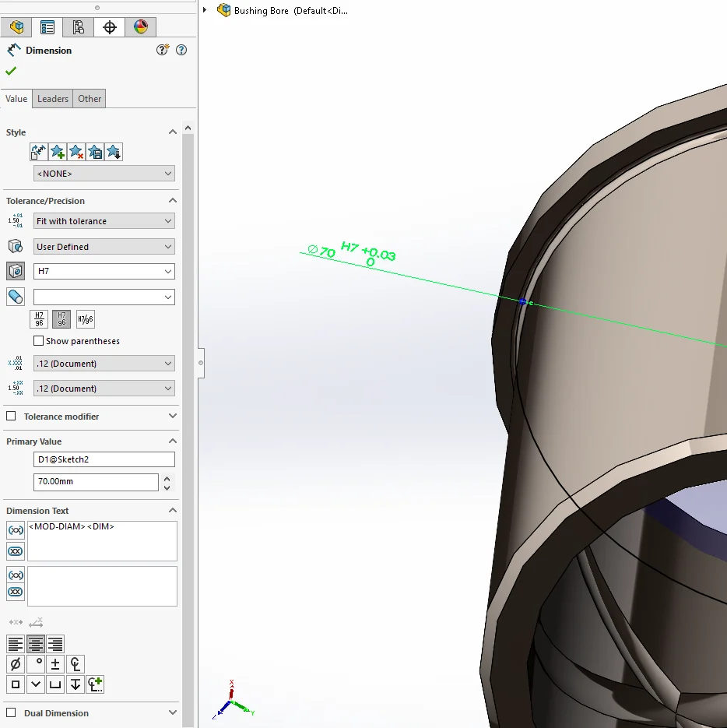The width and height of the screenshot is (727, 728).
Task: Switch to the Leaders tab
Action: [53, 99]
